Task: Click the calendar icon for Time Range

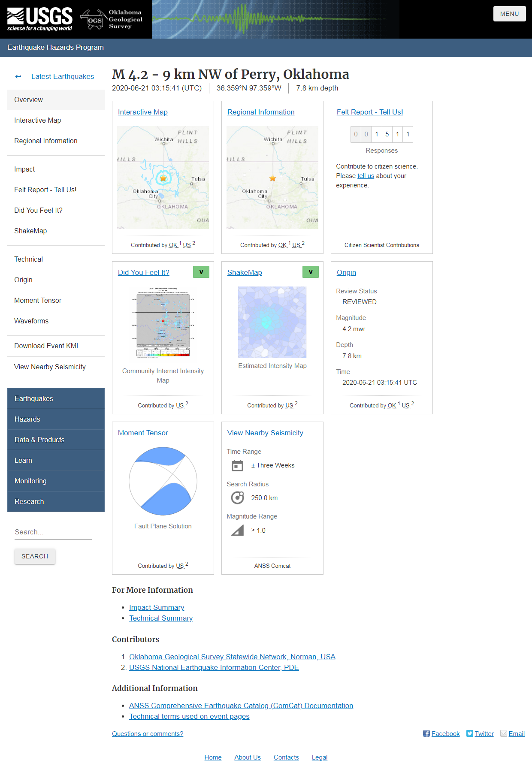Action: tap(237, 465)
